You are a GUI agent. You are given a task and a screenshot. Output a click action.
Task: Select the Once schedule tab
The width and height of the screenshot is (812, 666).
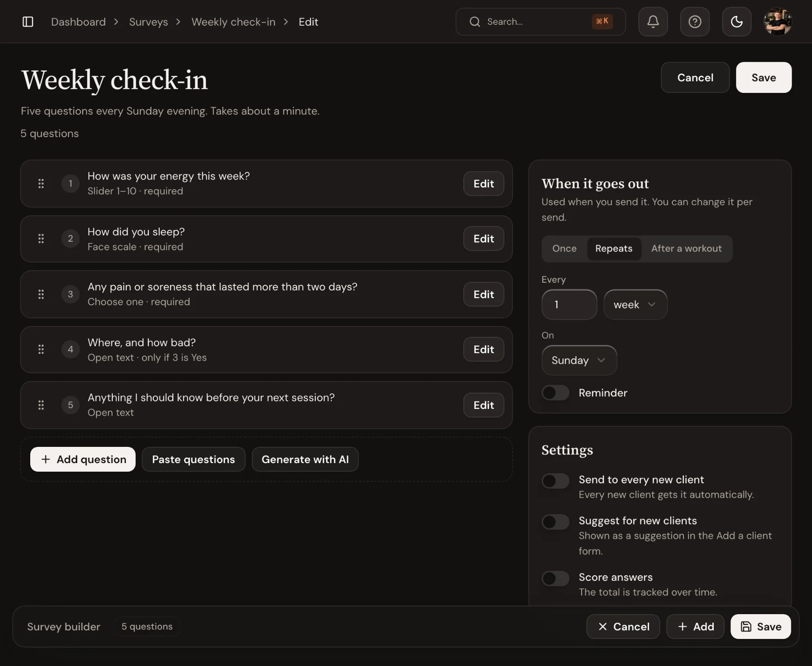(564, 248)
